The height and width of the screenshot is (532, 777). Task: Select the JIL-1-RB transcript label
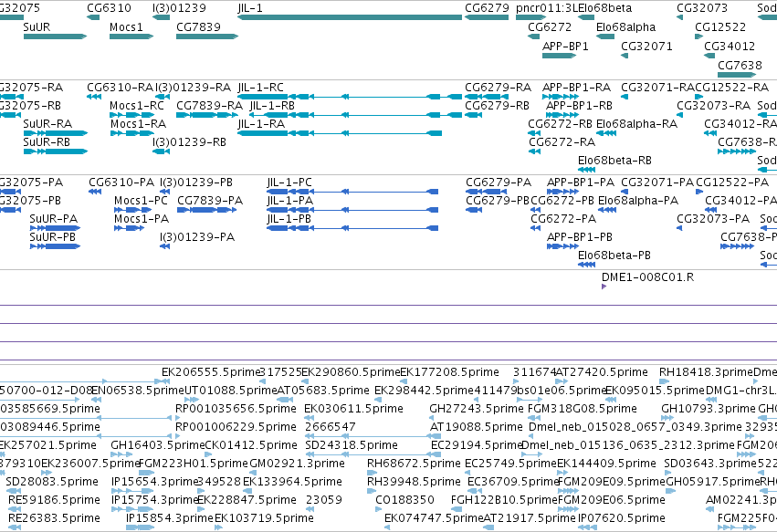(x=272, y=106)
